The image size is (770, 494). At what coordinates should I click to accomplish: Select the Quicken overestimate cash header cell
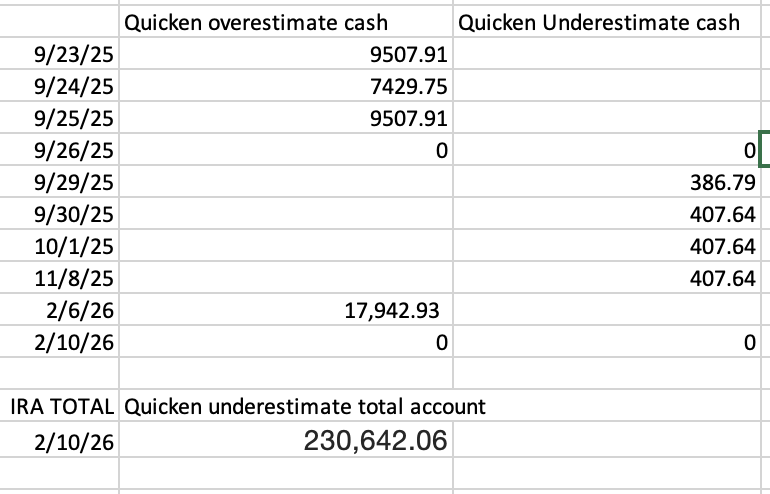click(x=286, y=22)
